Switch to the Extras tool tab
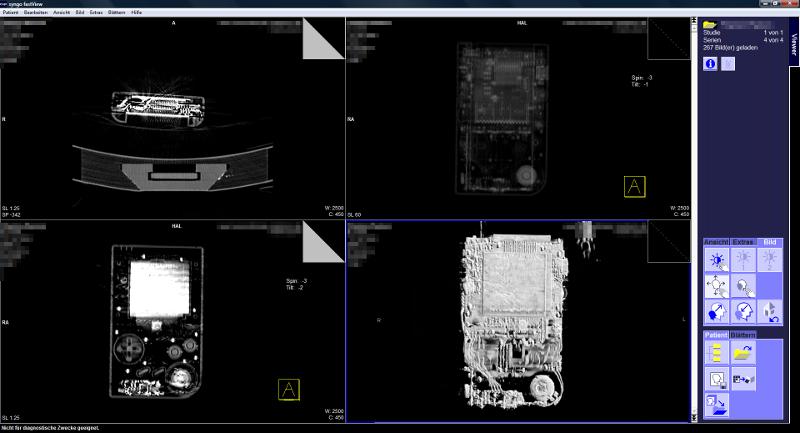Image resolution: width=800 pixels, height=433 pixels. pos(743,242)
